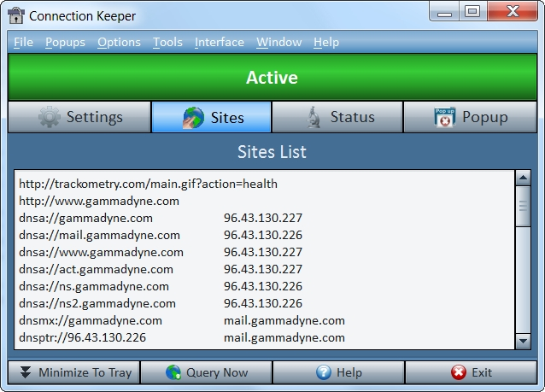Click IP 96.43.130.226 in the mail.gammadyne.com row

coord(263,235)
